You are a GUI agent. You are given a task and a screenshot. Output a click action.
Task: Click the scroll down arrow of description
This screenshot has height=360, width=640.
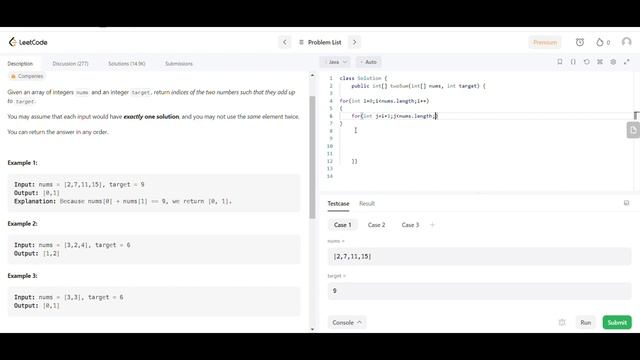click(312, 329)
